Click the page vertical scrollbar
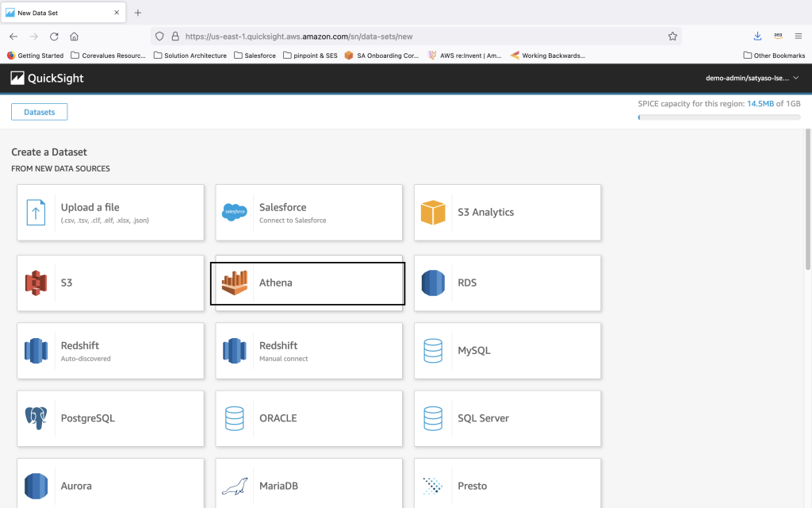The height and width of the screenshot is (508, 812). (x=808, y=199)
